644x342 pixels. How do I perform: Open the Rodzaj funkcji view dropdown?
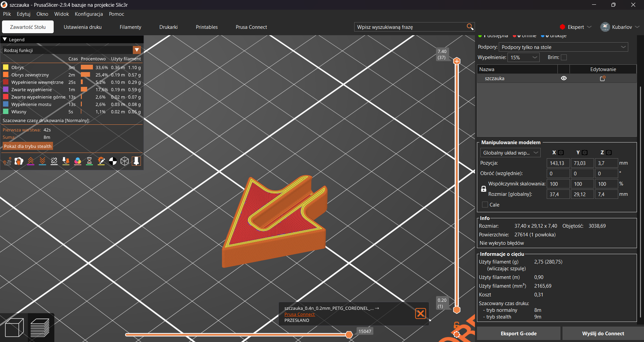pos(137,50)
